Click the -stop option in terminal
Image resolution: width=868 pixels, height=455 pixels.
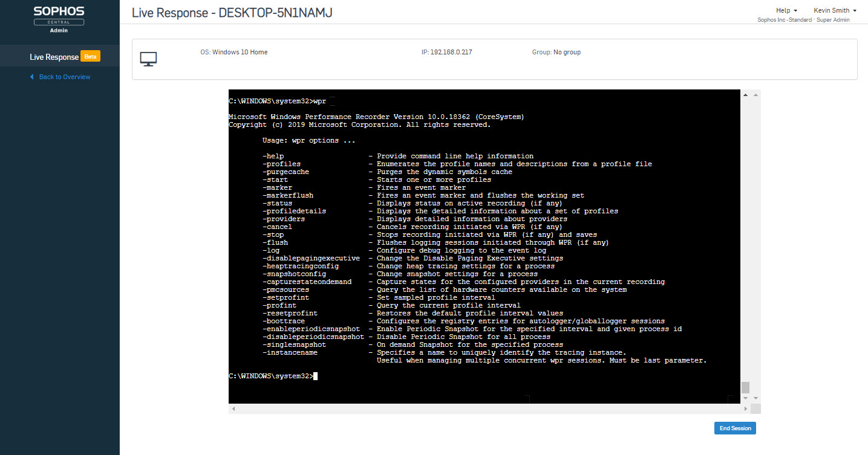tap(273, 234)
